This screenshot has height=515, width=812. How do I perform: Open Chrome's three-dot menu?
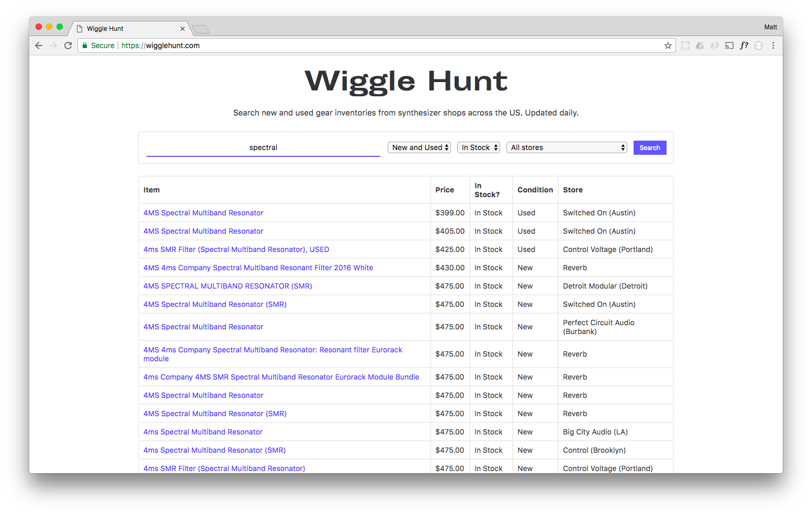tap(773, 45)
